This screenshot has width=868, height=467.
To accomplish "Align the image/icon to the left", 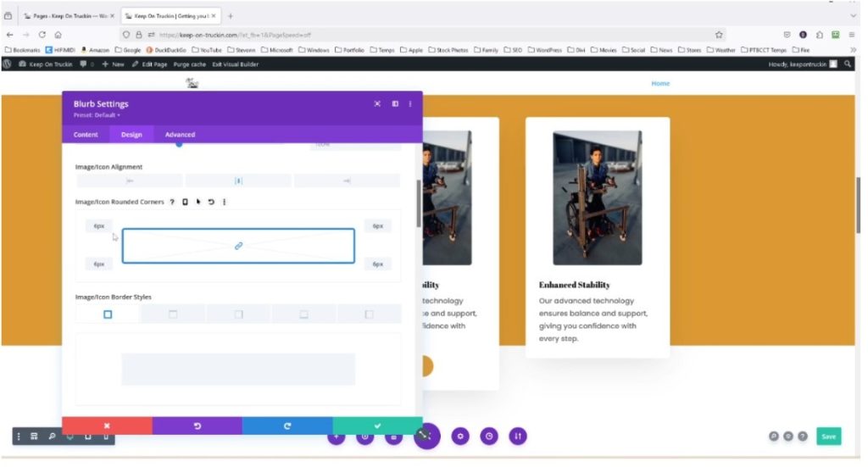I will pos(130,181).
